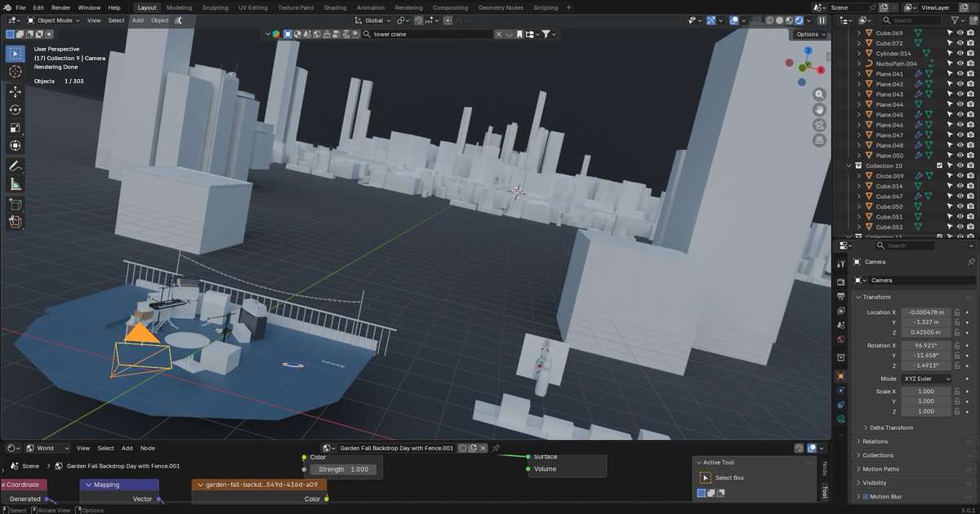
Task: Open the Scene properties tab
Action: [x=841, y=326]
